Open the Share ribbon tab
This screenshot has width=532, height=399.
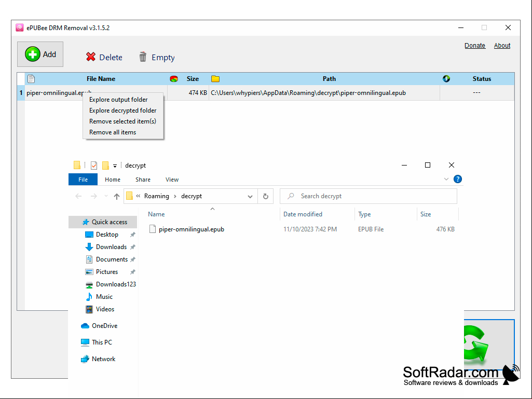click(x=143, y=180)
